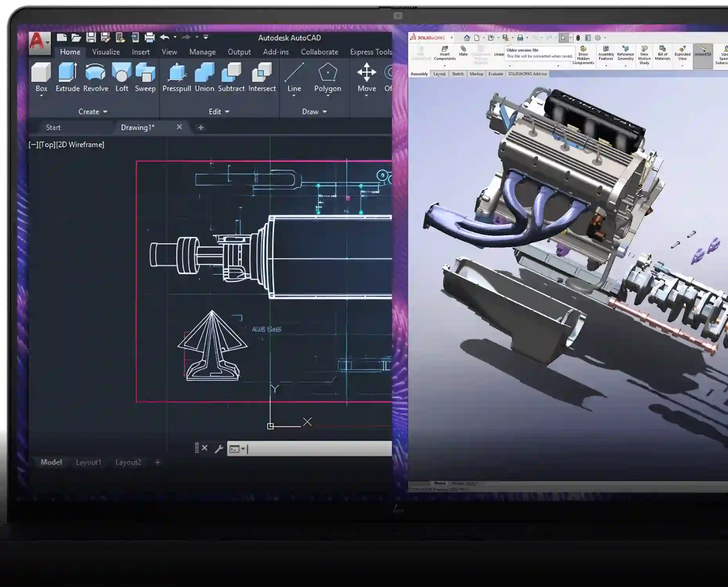Switch to the Layout1 tab

(88, 462)
